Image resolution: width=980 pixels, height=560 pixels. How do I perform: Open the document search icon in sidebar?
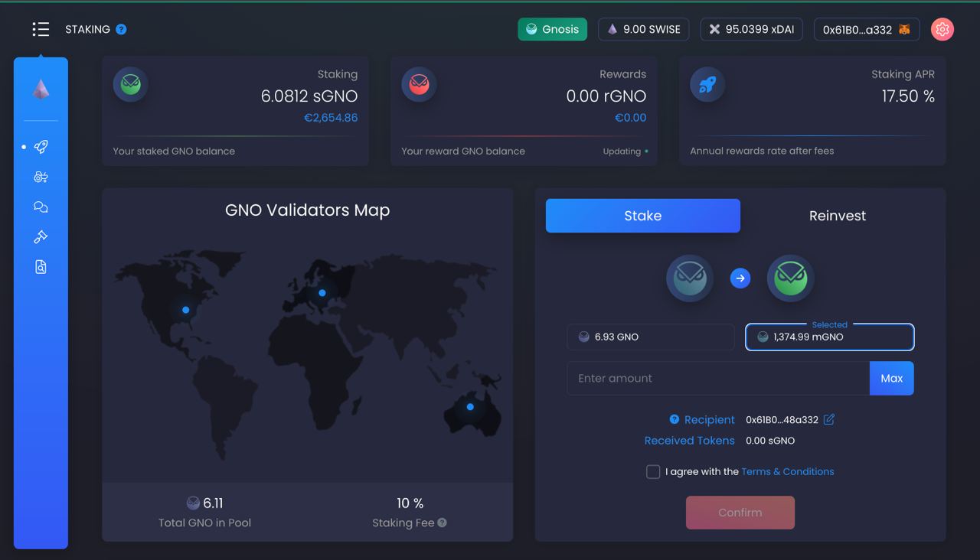[41, 267]
